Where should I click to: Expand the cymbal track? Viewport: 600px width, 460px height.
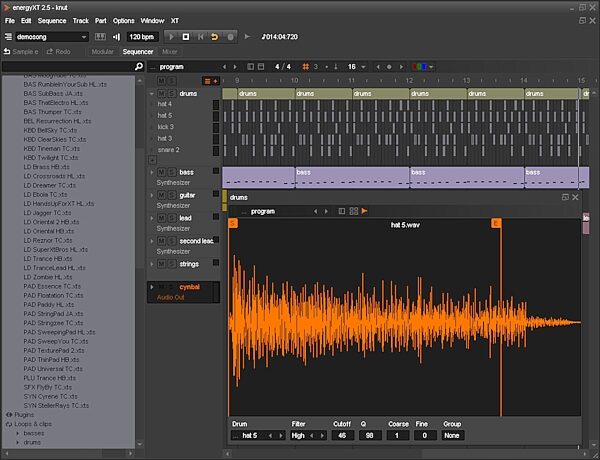pyautogui.click(x=152, y=287)
